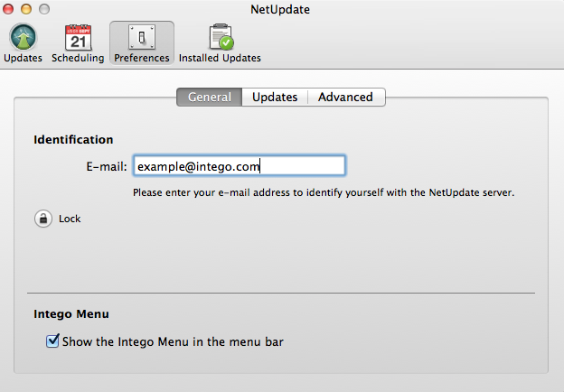
Task: Click the E-mail: label
Action: (107, 166)
